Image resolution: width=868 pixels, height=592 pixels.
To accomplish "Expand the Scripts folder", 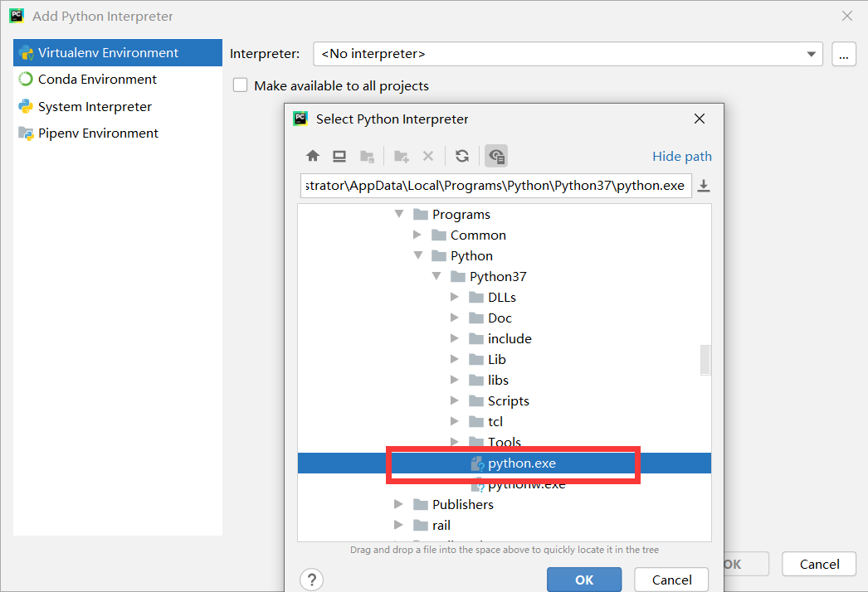I will (x=455, y=400).
